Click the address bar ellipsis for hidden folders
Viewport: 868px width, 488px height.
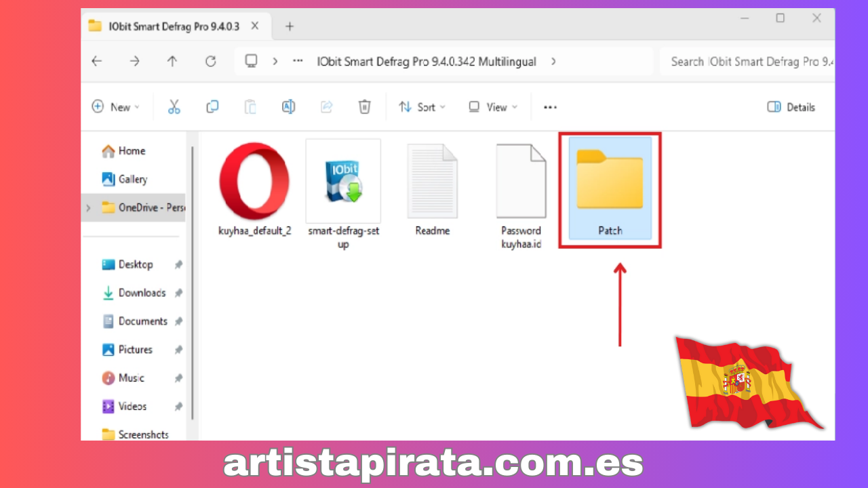[298, 61]
